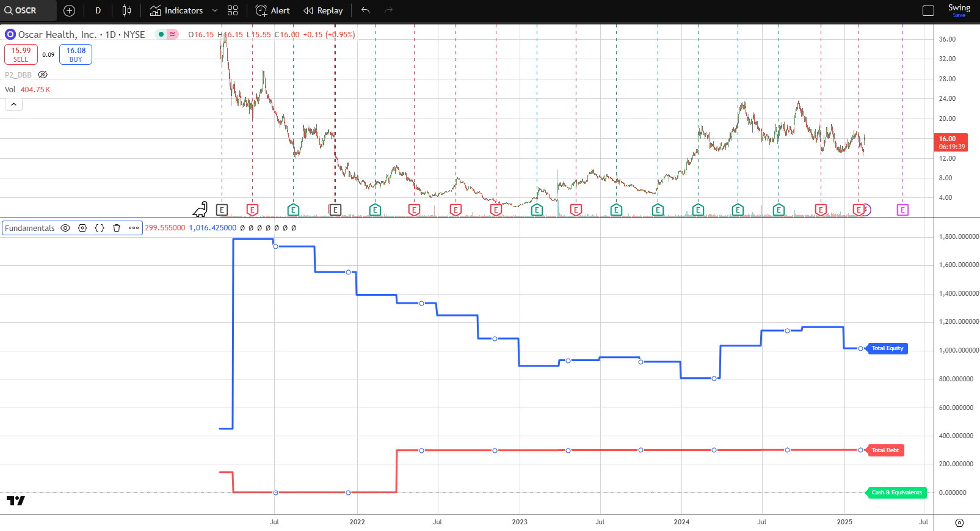
Task: Show the hidden P2_DBB indicator
Action: 43,75
